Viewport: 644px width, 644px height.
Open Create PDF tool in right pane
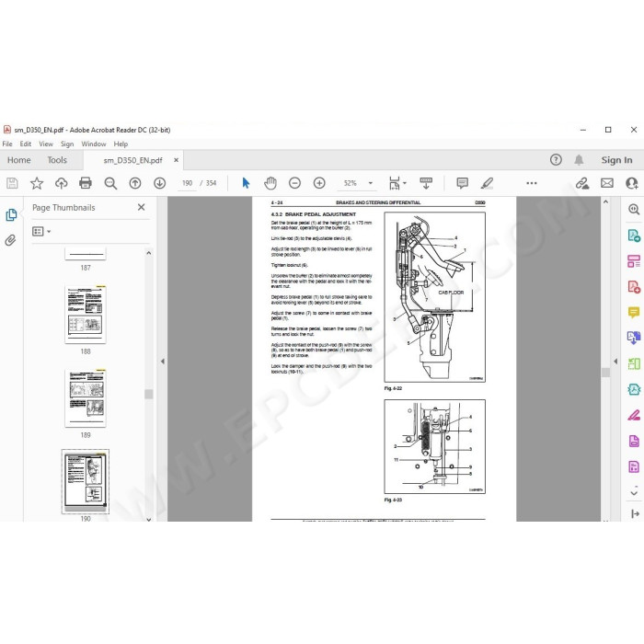tap(634, 287)
